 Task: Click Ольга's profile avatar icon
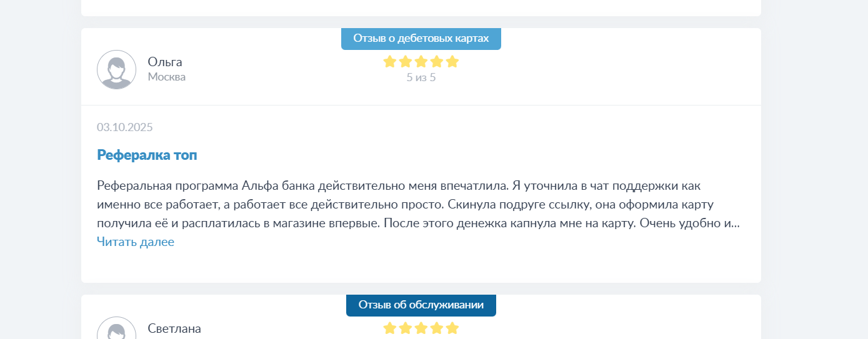tap(116, 69)
